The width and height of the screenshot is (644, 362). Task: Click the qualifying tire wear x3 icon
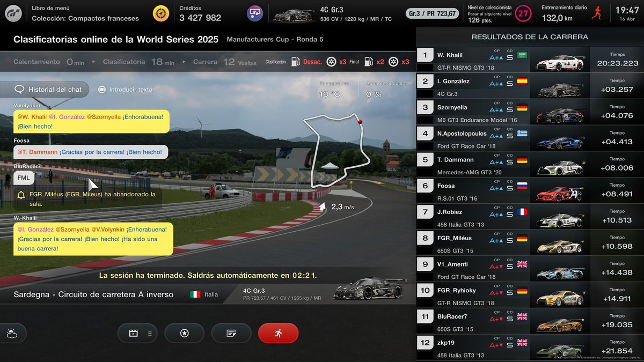tap(336, 62)
